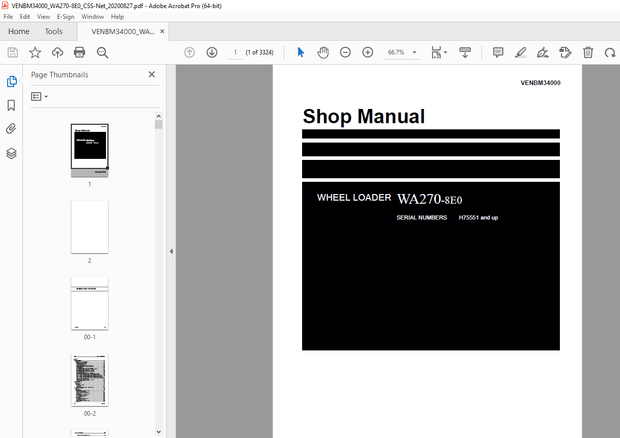Open the sign document icon

pos(542,52)
